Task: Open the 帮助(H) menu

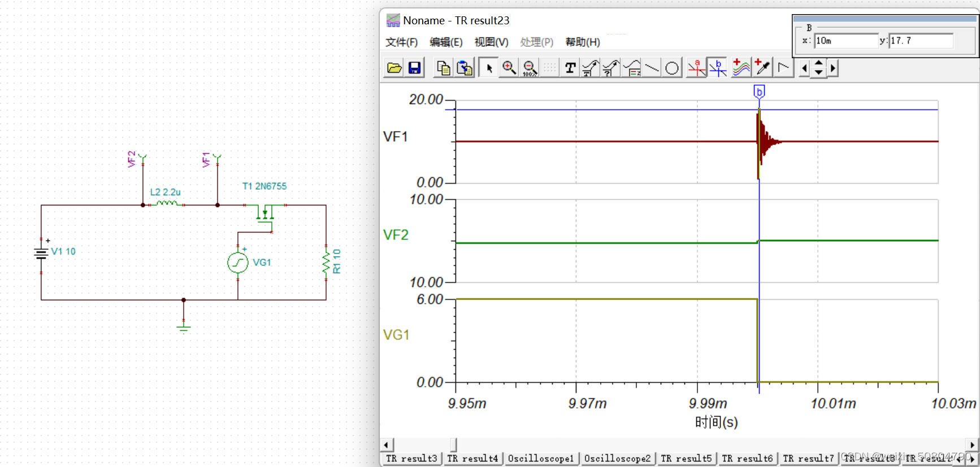Action: click(583, 42)
